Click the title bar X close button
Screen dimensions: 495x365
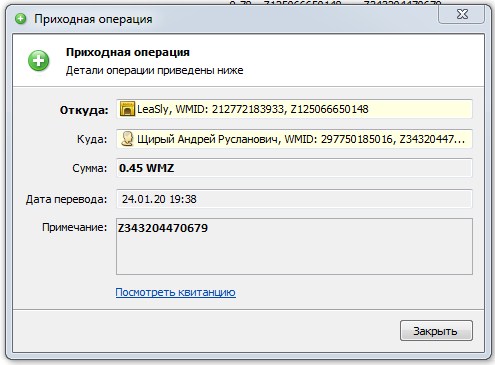coord(462,14)
